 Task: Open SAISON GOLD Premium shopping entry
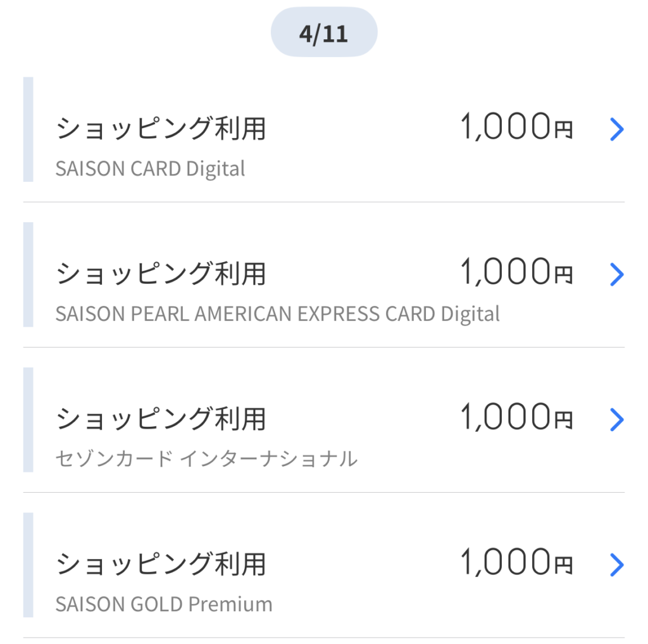[324, 565]
